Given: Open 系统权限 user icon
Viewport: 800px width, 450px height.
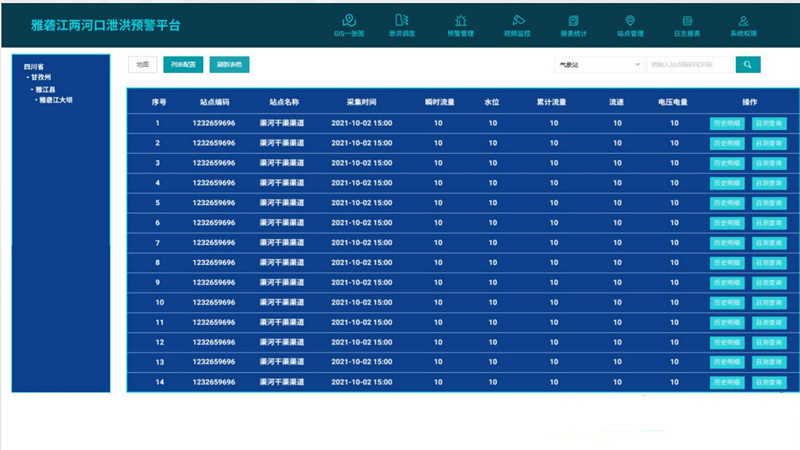Looking at the screenshot, I should click(x=743, y=20).
